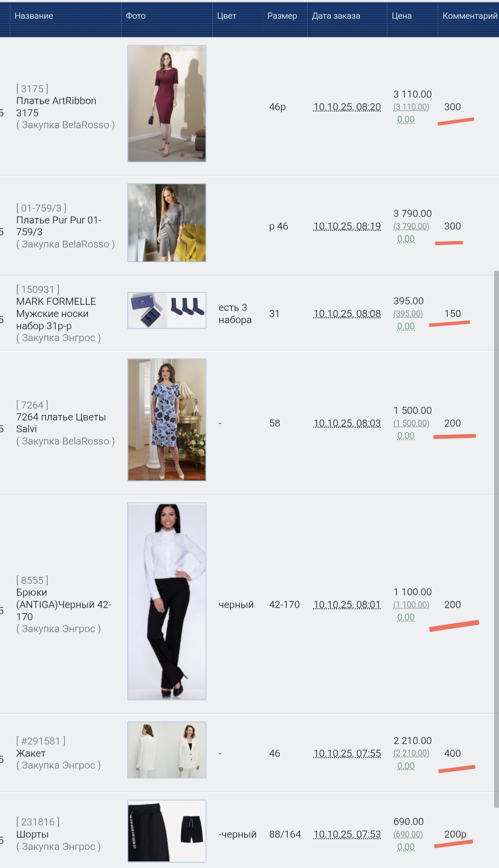Click the order date 10.10.25 08:08
The width and height of the screenshot is (499, 868).
347,314
